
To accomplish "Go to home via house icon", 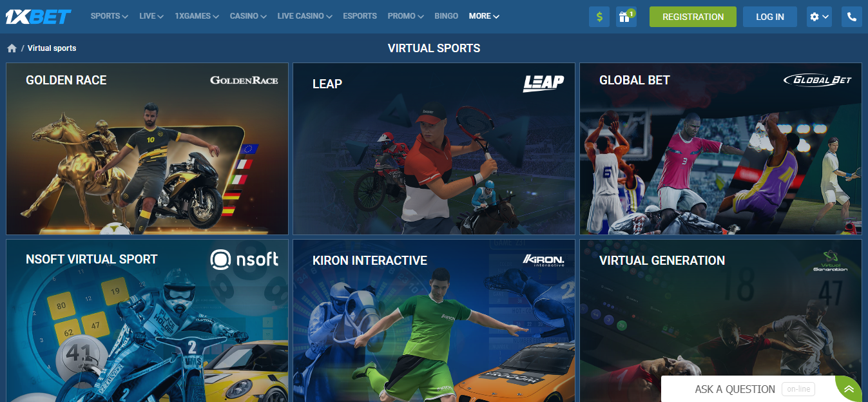I will click(12, 48).
